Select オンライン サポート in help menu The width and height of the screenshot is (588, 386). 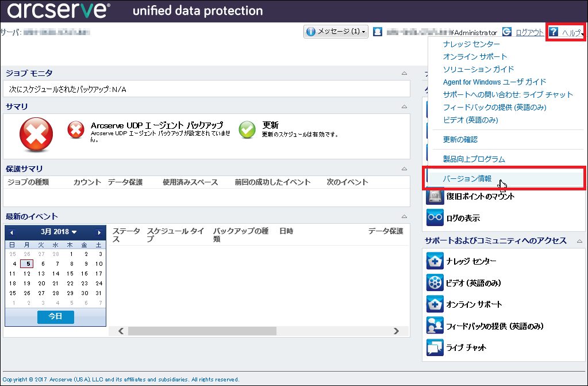tap(475, 57)
